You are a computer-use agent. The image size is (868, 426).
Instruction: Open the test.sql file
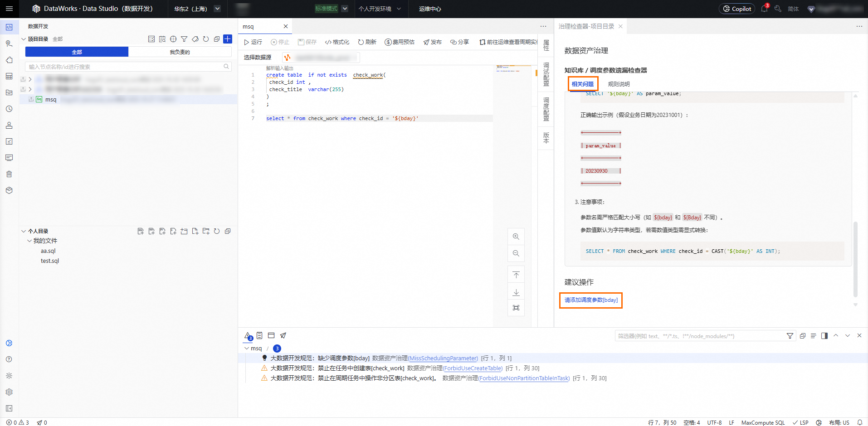(x=50, y=261)
